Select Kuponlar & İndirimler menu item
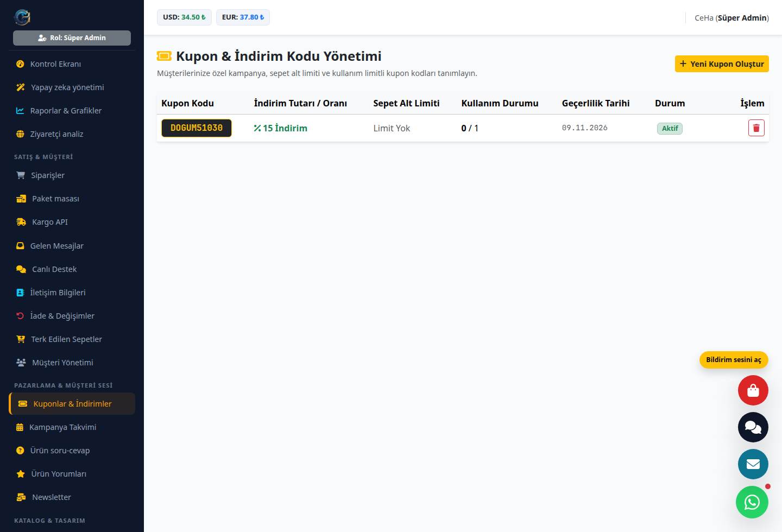The height and width of the screenshot is (532, 782). (x=72, y=404)
